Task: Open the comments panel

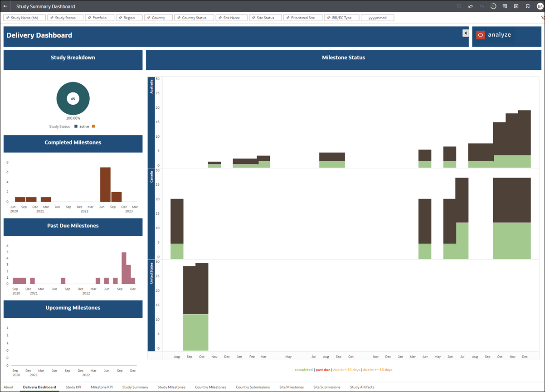Action: coord(505,6)
